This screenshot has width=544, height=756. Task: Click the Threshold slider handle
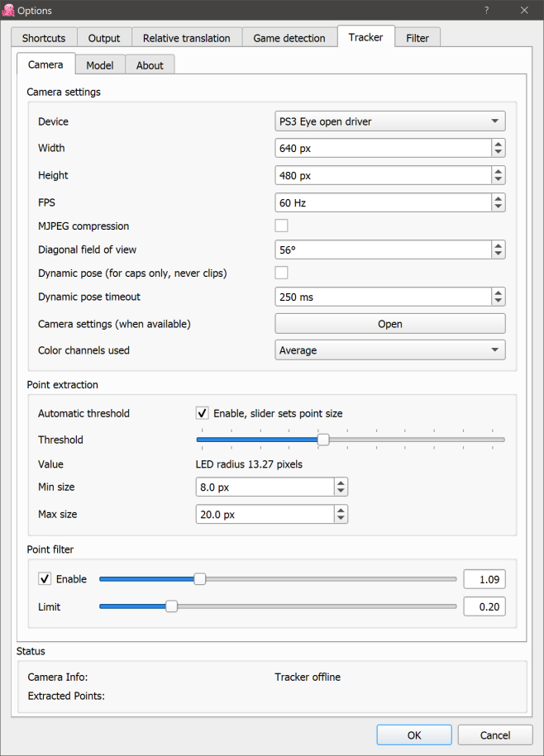click(x=322, y=440)
